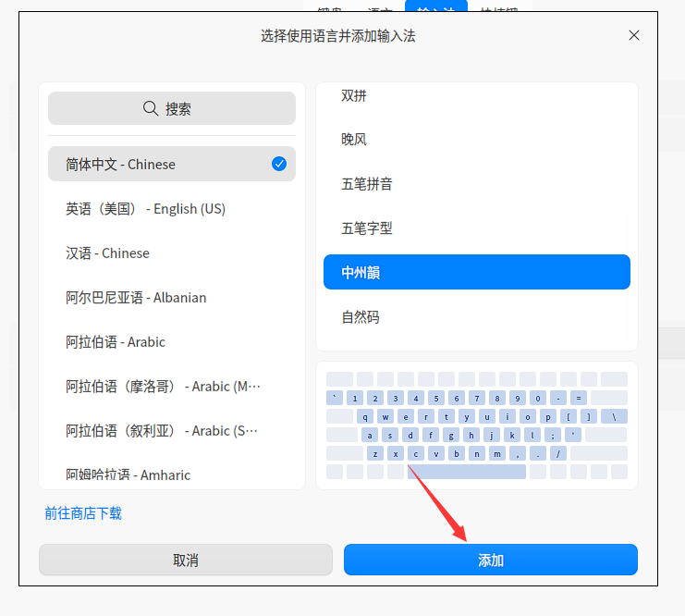Image resolution: width=685 pixels, height=616 pixels.
Task: Click the 取消 cancel button
Action: click(x=186, y=560)
